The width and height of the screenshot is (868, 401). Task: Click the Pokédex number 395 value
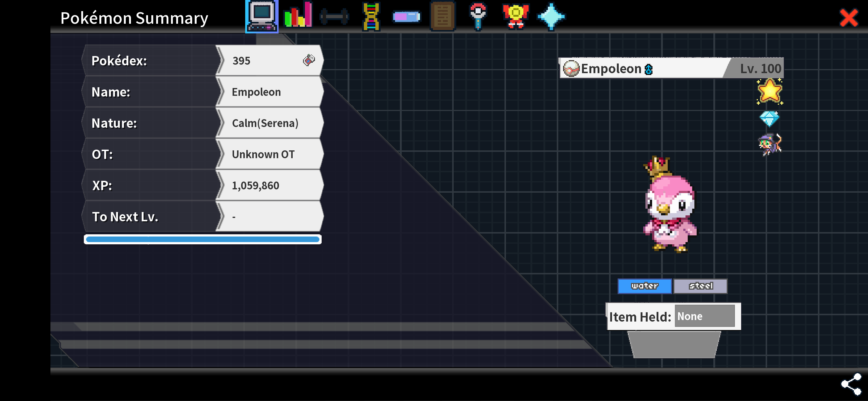241,61
